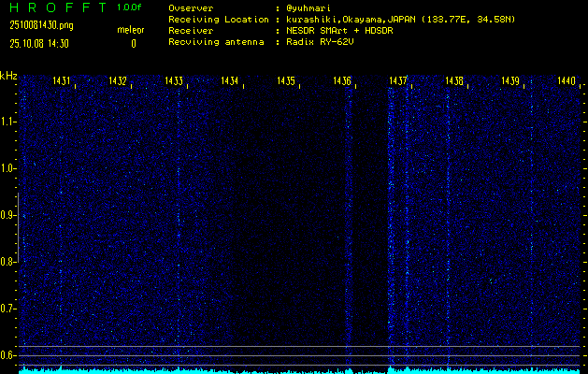Click the 0.6 kHz axis label

[7, 355]
